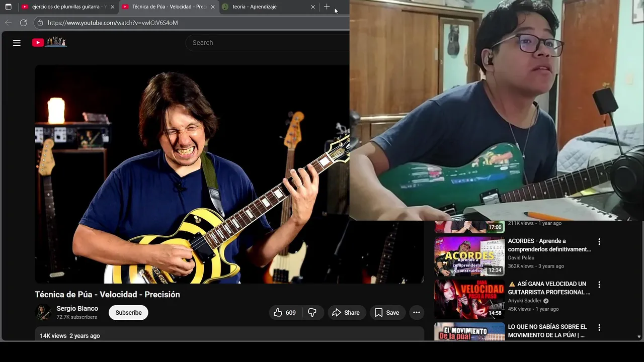Viewport: 644px width, 362px height.
Task: View site info lock icon in address bar
Action: 40,23
